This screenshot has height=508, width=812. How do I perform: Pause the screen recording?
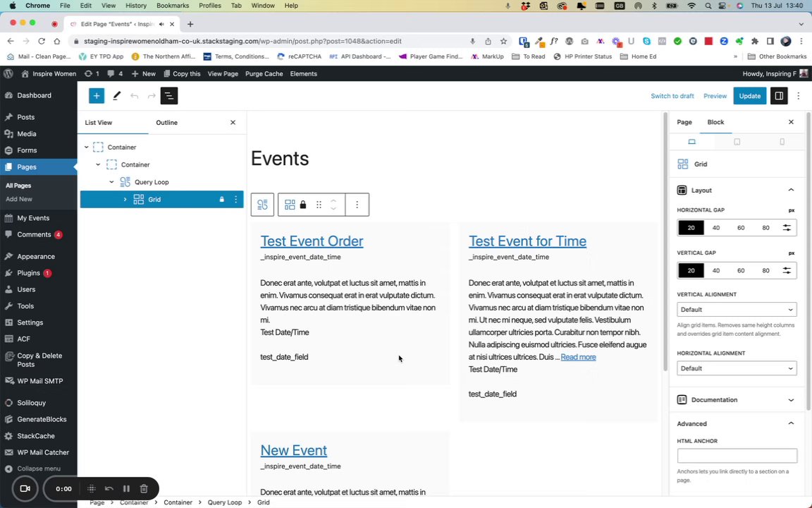[126, 488]
